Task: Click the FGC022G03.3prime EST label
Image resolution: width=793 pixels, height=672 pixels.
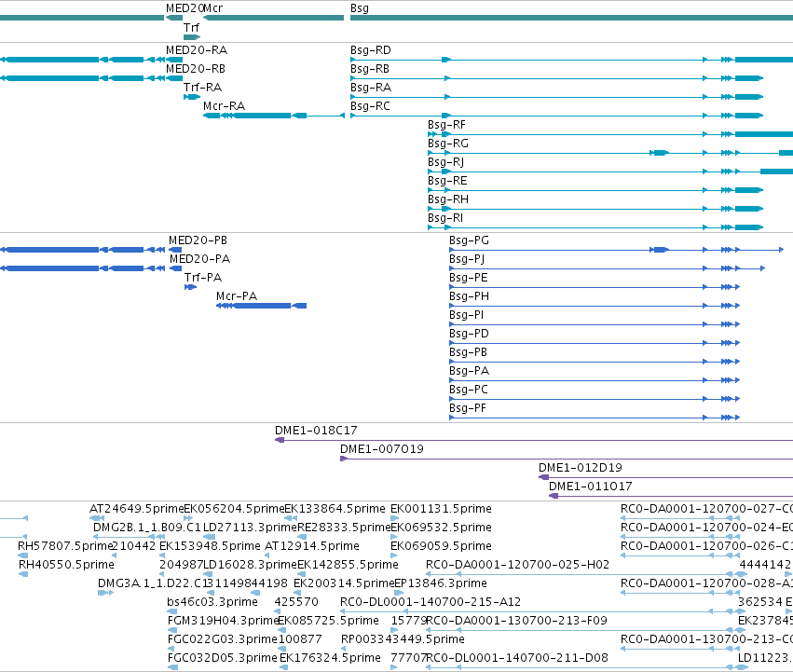Action: pyautogui.click(x=223, y=639)
